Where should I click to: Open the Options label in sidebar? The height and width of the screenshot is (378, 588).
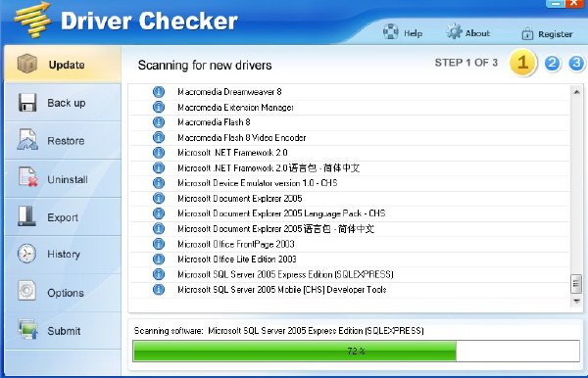coord(66,293)
